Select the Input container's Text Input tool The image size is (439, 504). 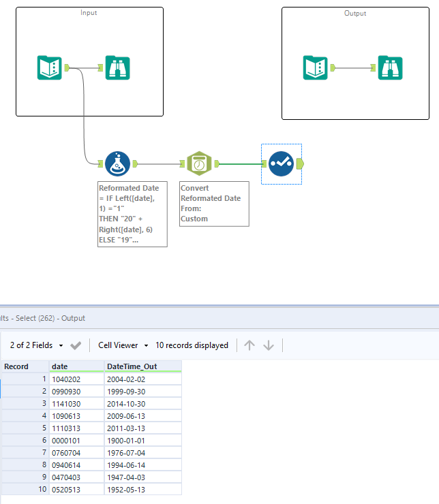[x=50, y=68]
